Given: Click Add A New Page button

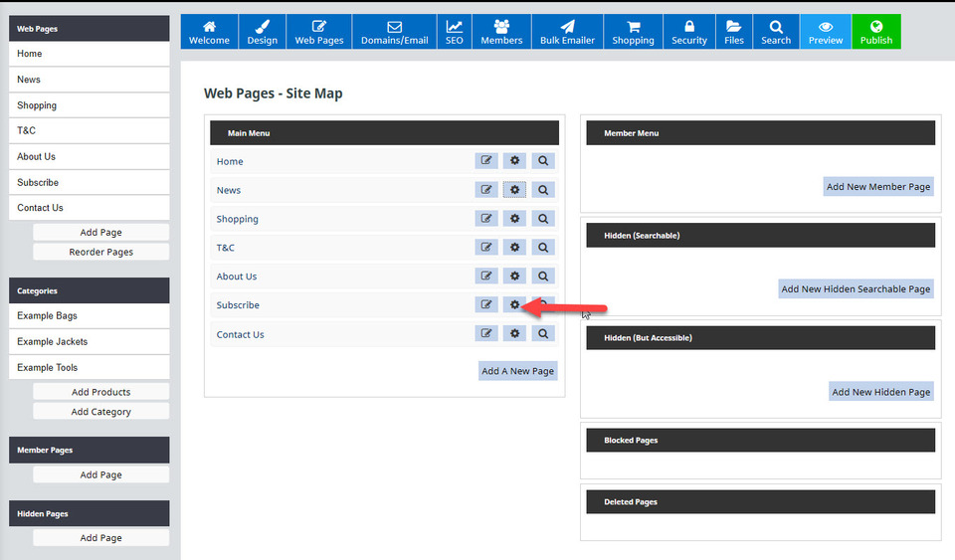Looking at the screenshot, I should click(517, 371).
